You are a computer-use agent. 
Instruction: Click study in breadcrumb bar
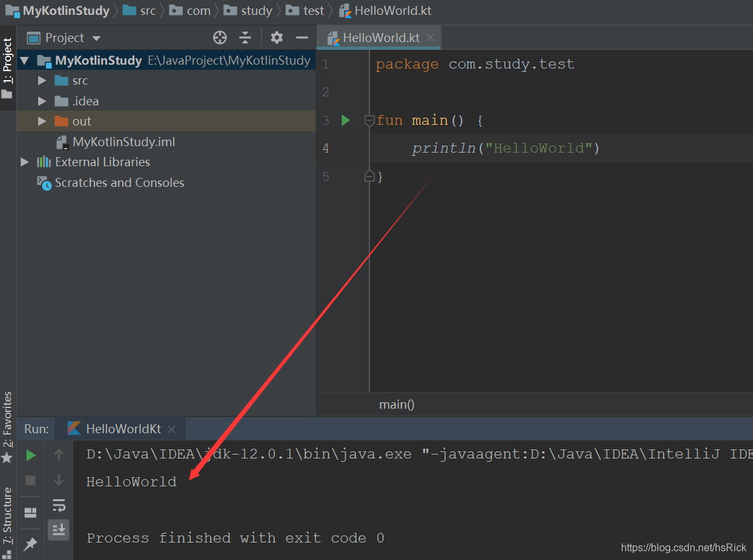[256, 10]
